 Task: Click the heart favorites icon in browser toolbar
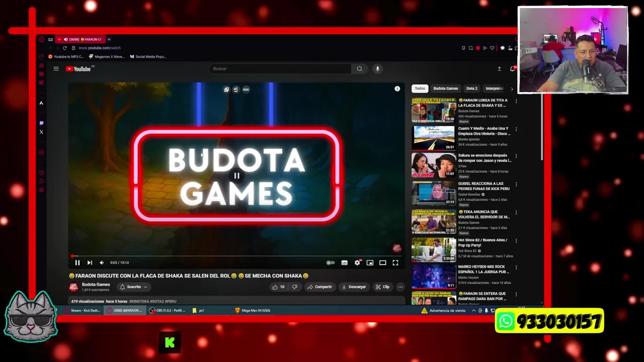492,48
